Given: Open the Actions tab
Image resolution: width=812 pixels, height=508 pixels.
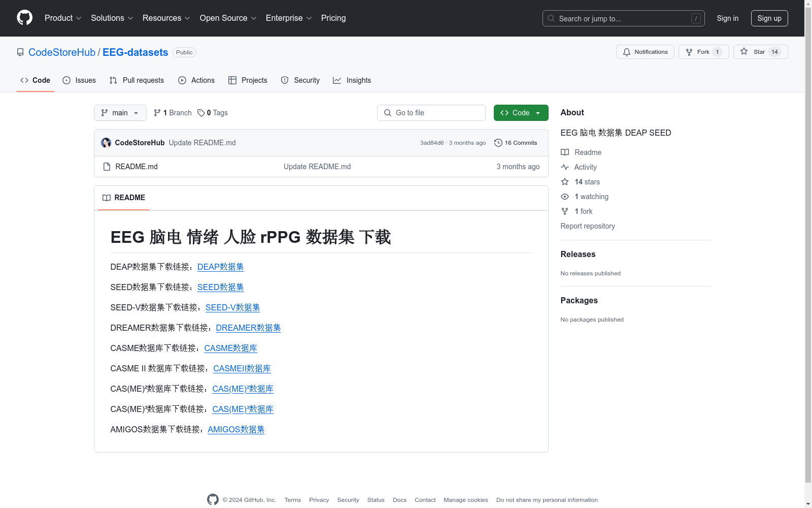Looking at the screenshot, I should [x=196, y=80].
